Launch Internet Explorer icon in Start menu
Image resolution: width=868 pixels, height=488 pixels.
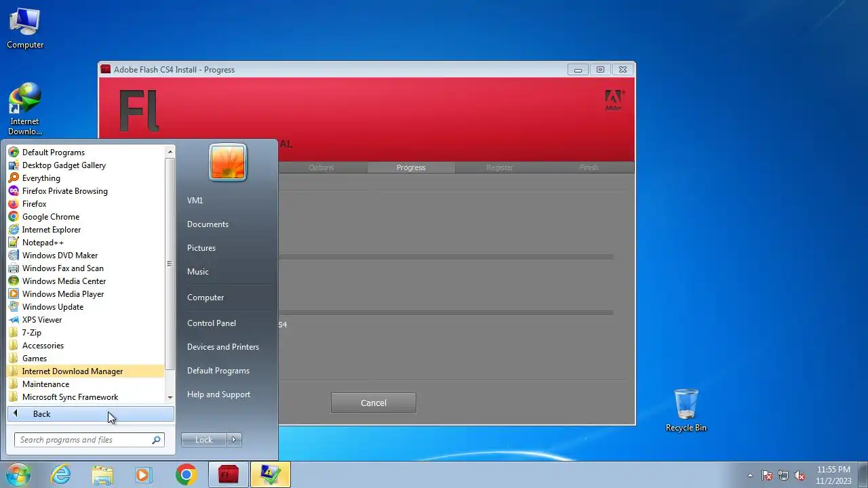coord(13,230)
